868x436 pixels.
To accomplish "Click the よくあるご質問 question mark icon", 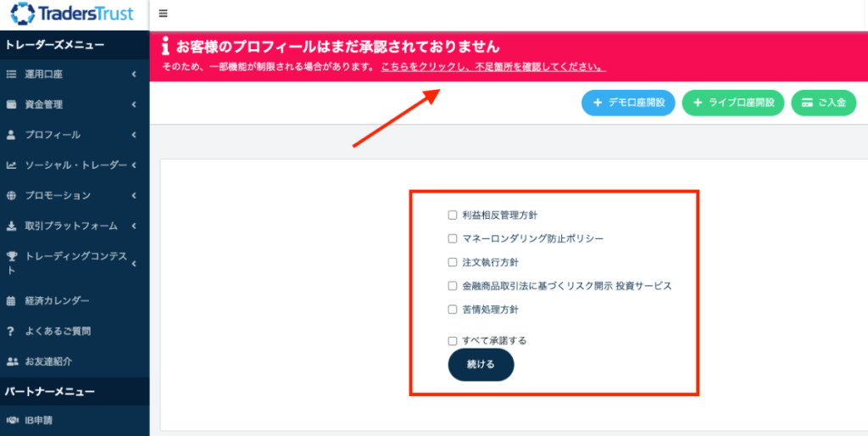I will point(12,331).
